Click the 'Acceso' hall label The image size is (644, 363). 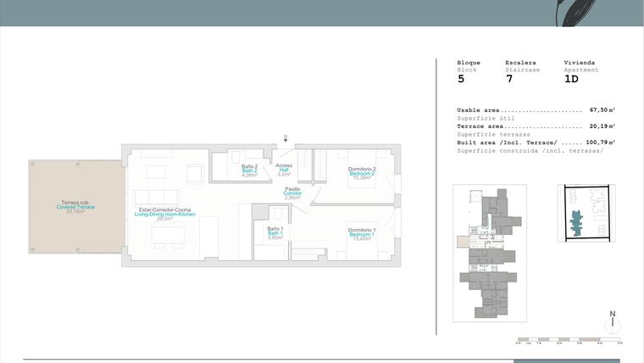pos(284,165)
